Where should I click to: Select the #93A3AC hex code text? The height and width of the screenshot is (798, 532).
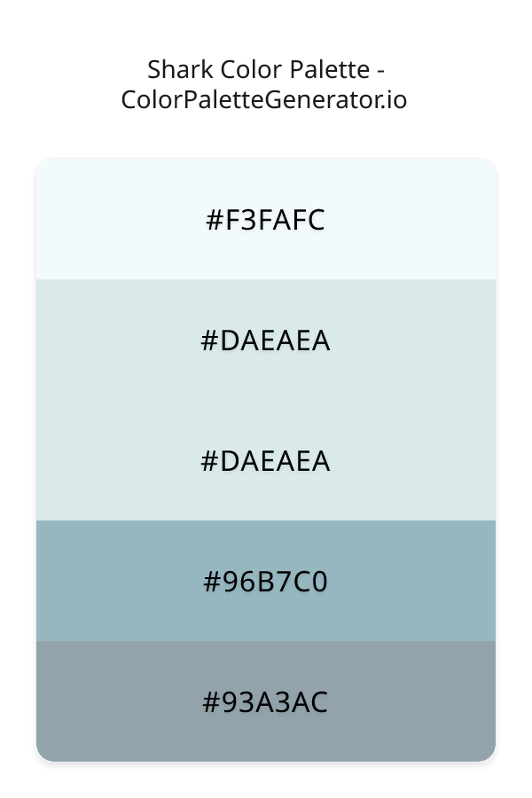(x=266, y=702)
